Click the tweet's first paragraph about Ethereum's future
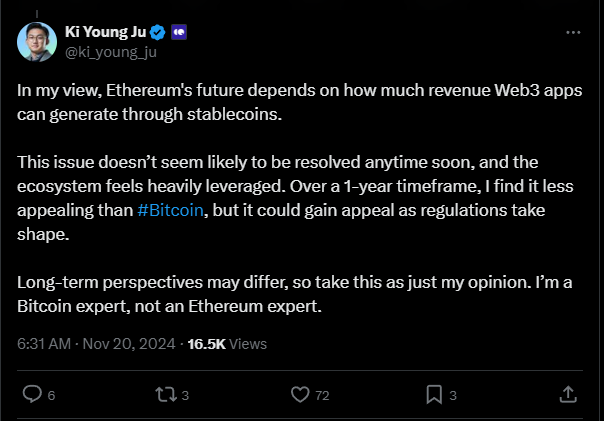 pyautogui.click(x=299, y=102)
